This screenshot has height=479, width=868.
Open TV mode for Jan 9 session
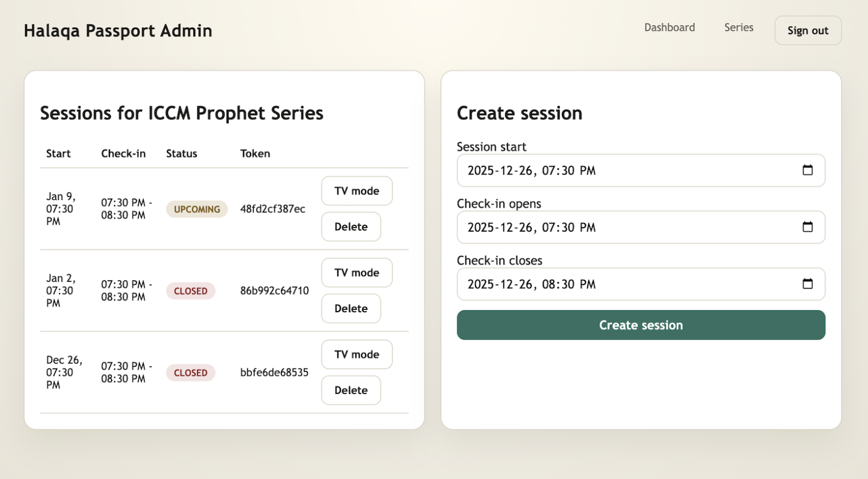pyautogui.click(x=356, y=191)
